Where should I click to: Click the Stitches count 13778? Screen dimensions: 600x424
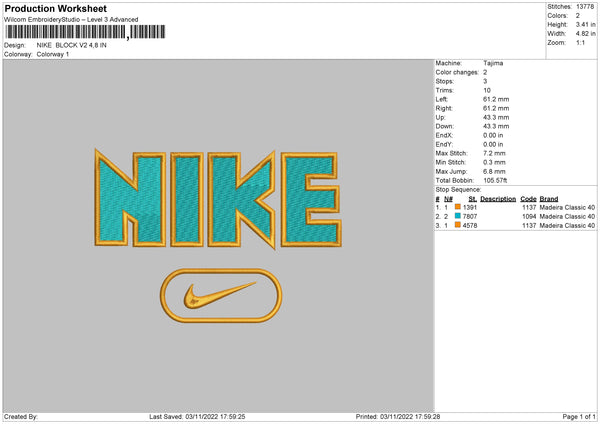(586, 7)
